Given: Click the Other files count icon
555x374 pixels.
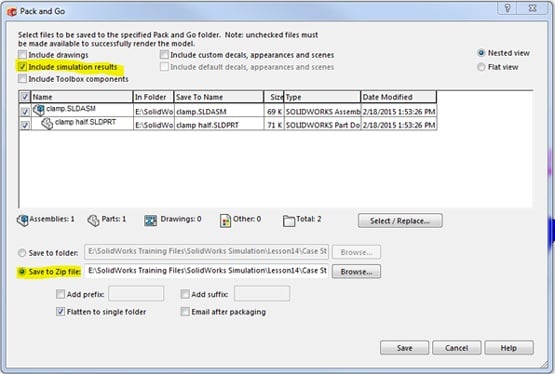Looking at the screenshot, I should pyautogui.click(x=225, y=220).
